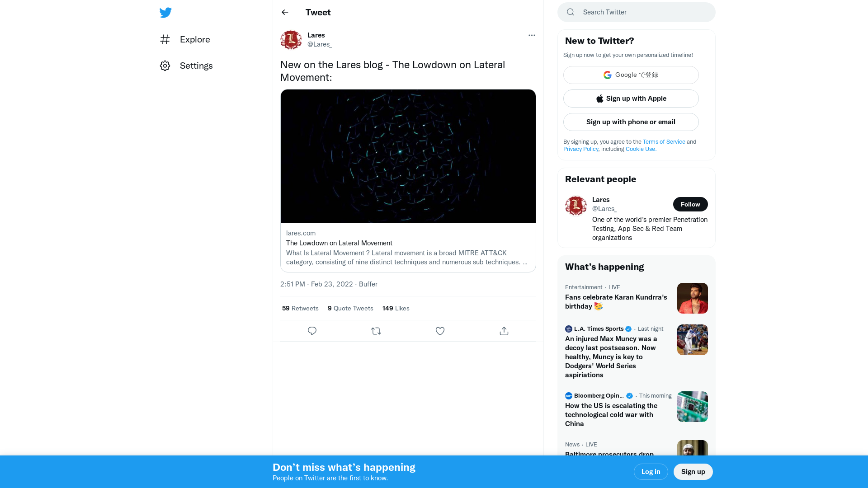This screenshot has width=868, height=488.
Task: Open the Max Muncy Dodgers story
Action: [x=611, y=357]
